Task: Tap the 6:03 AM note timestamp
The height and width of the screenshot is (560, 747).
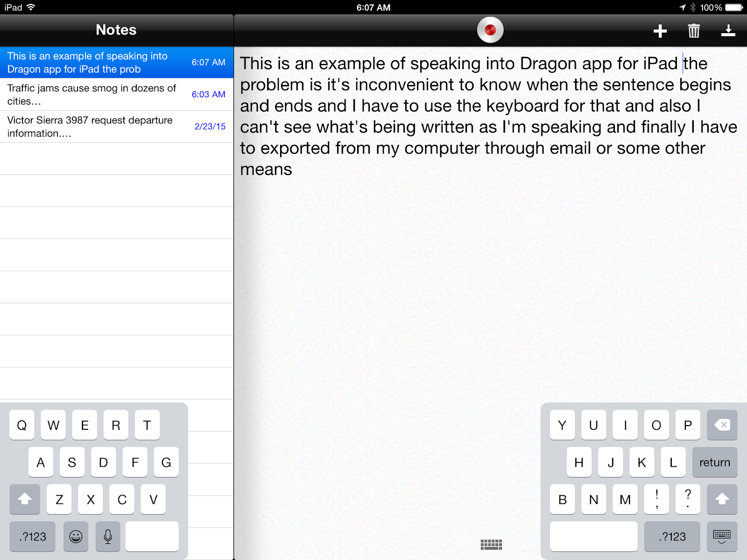Action: tap(209, 94)
